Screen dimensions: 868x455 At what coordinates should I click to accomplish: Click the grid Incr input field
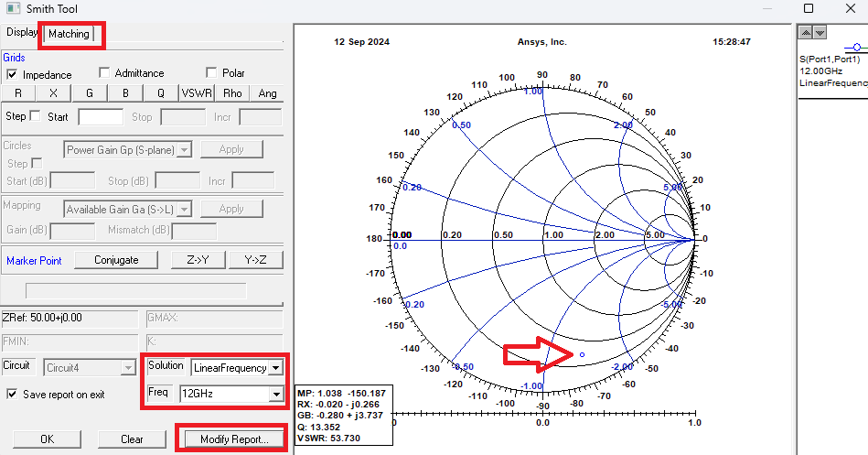[261, 117]
